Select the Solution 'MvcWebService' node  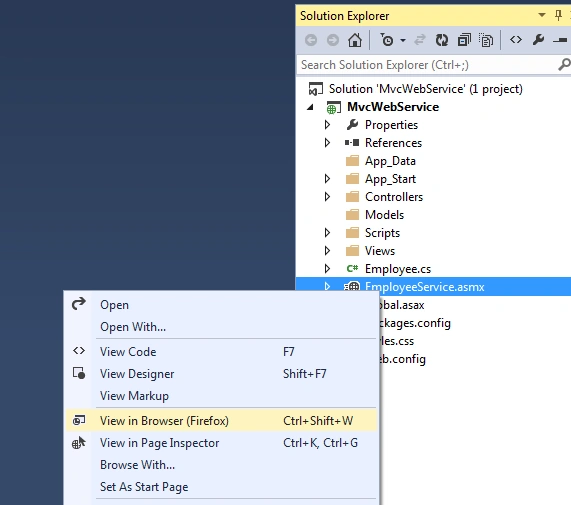[x=425, y=89]
